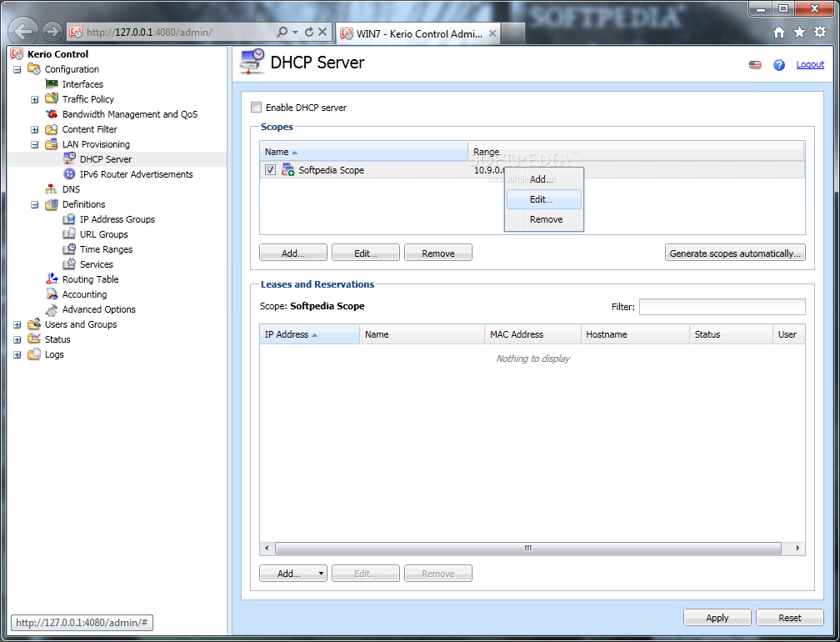Choose Edit... in the context menu
The width and height of the screenshot is (840, 642).
click(543, 199)
